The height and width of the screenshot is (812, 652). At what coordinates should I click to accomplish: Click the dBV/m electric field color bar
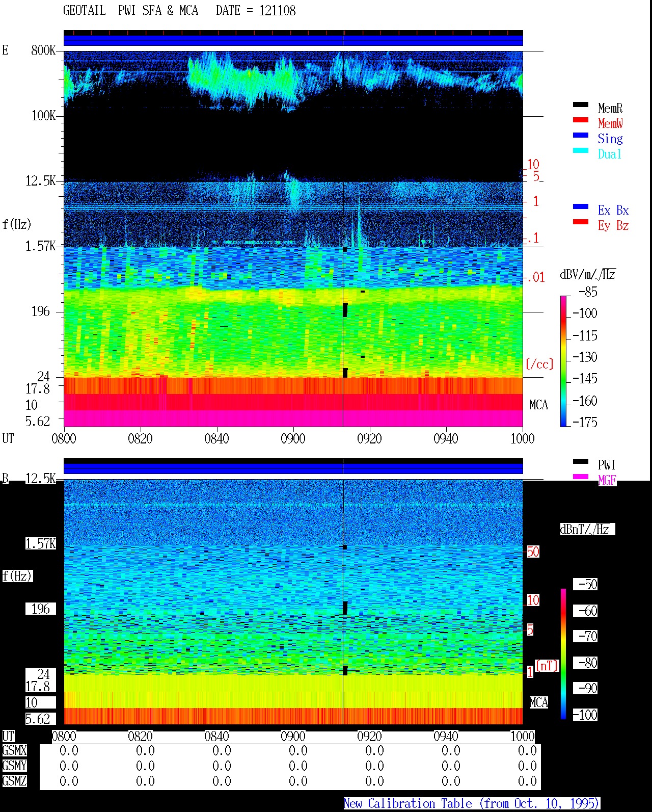pos(563,361)
